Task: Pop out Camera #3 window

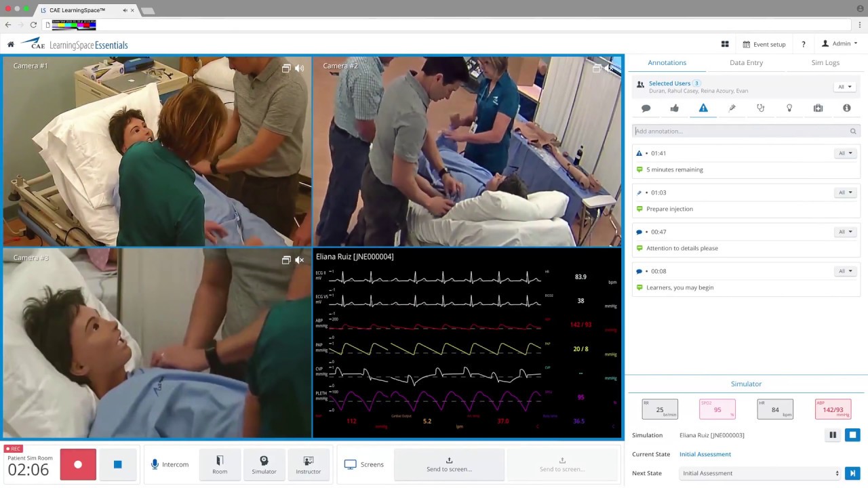Action: click(x=286, y=260)
